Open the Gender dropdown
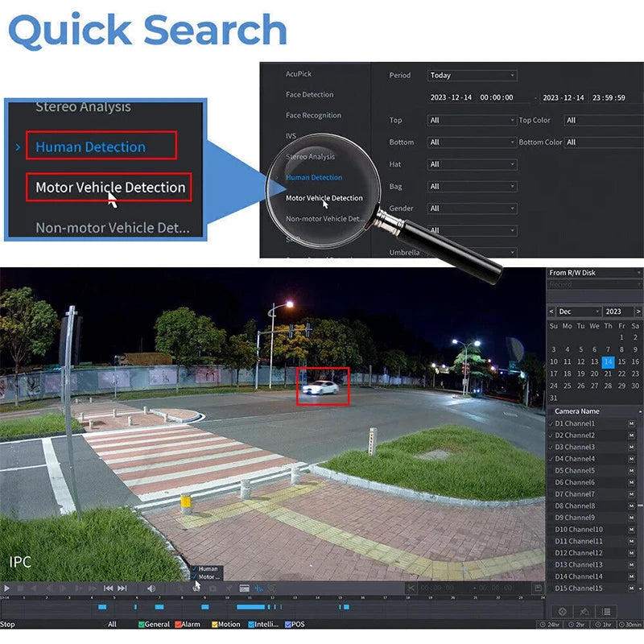Image resolution: width=644 pixels, height=644 pixels. click(472, 208)
